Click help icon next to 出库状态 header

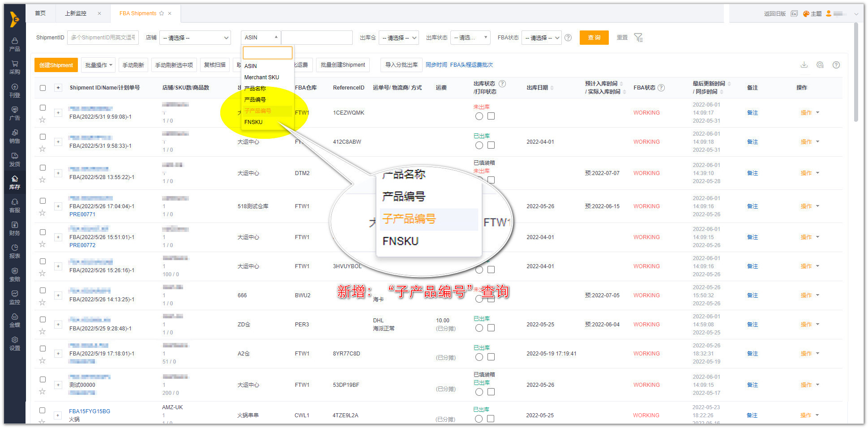point(502,84)
